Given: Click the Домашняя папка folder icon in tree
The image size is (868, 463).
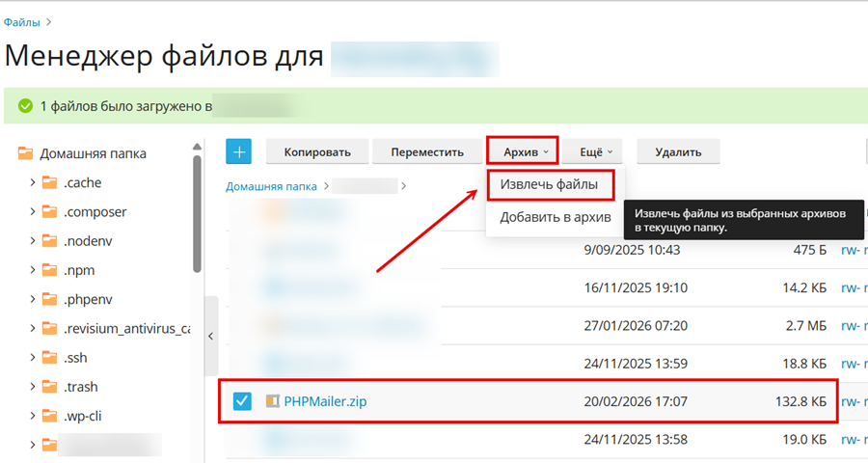Looking at the screenshot, I should pyautogui.click(x=26, y=153).
